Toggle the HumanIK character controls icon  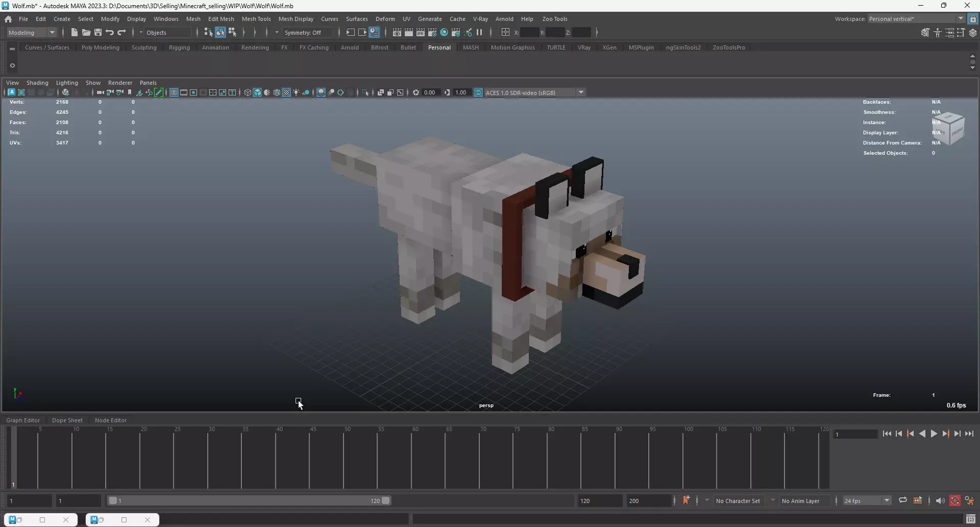tap(938, 33)
